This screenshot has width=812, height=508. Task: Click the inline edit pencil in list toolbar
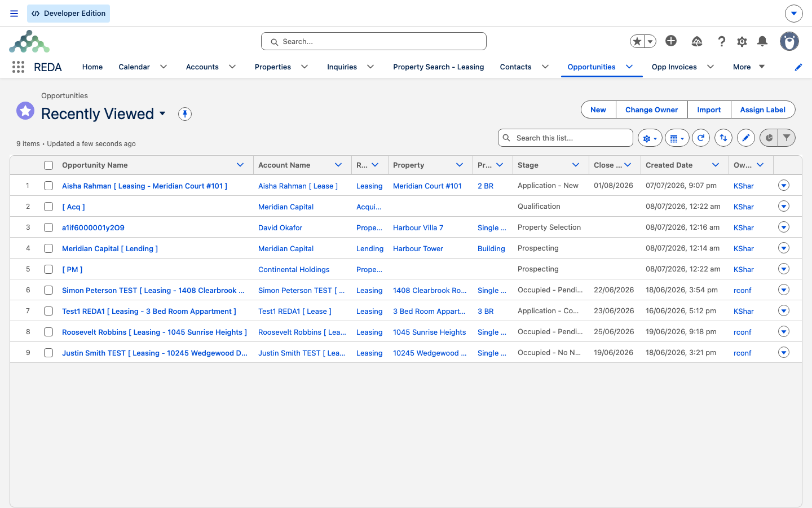(746, 138)
